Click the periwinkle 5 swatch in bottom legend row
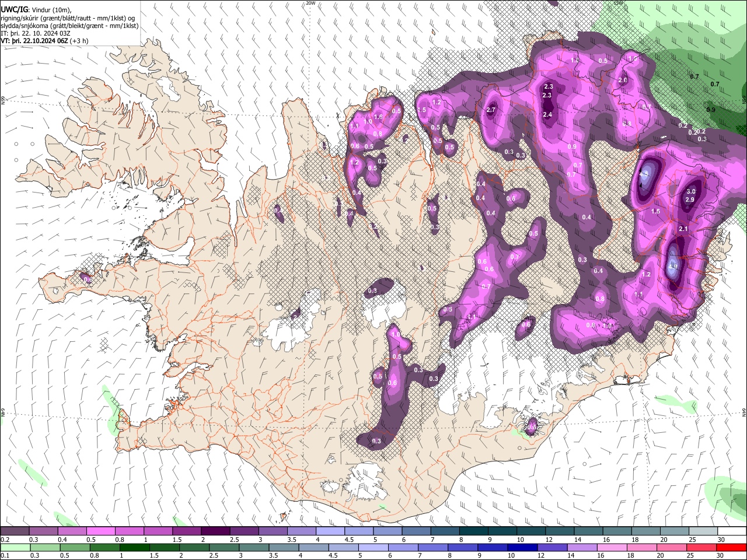The height and width of the screenshot is (560, 747). tap(372, 547)
